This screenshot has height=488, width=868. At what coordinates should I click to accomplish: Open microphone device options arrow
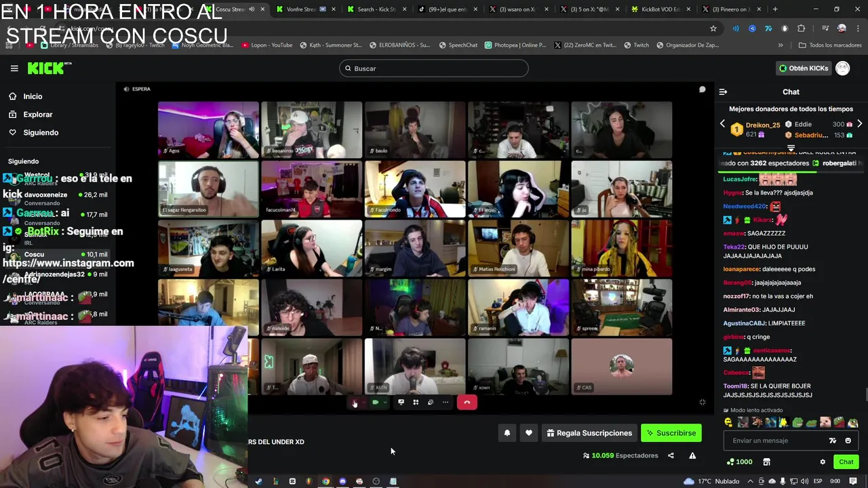[363, 403]
